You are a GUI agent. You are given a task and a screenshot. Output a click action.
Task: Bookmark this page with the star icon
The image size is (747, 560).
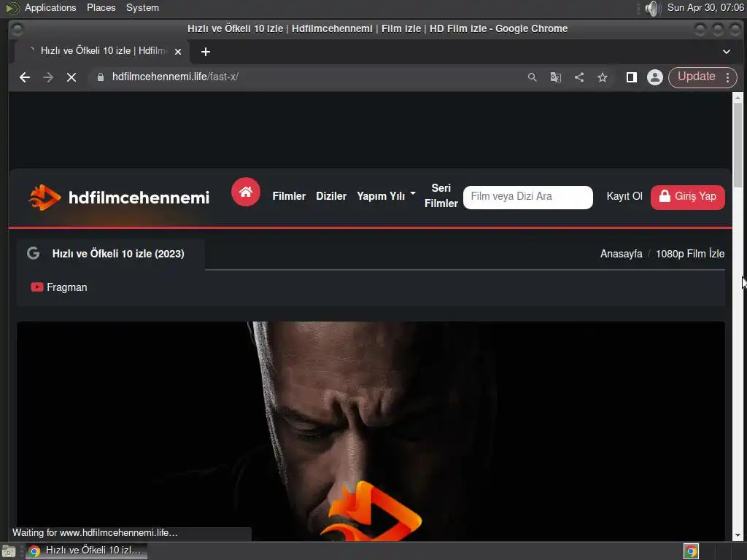coord(603,77)
